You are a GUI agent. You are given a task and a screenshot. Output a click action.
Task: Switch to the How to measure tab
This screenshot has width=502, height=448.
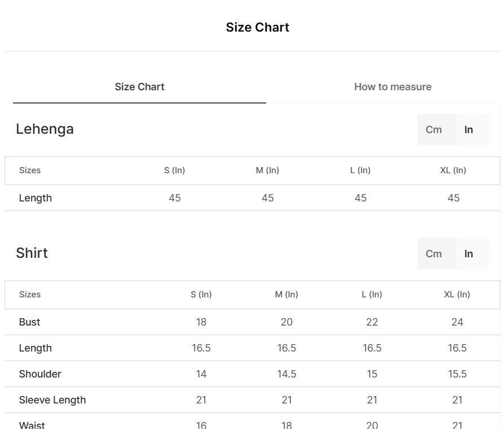click(393, 87)
